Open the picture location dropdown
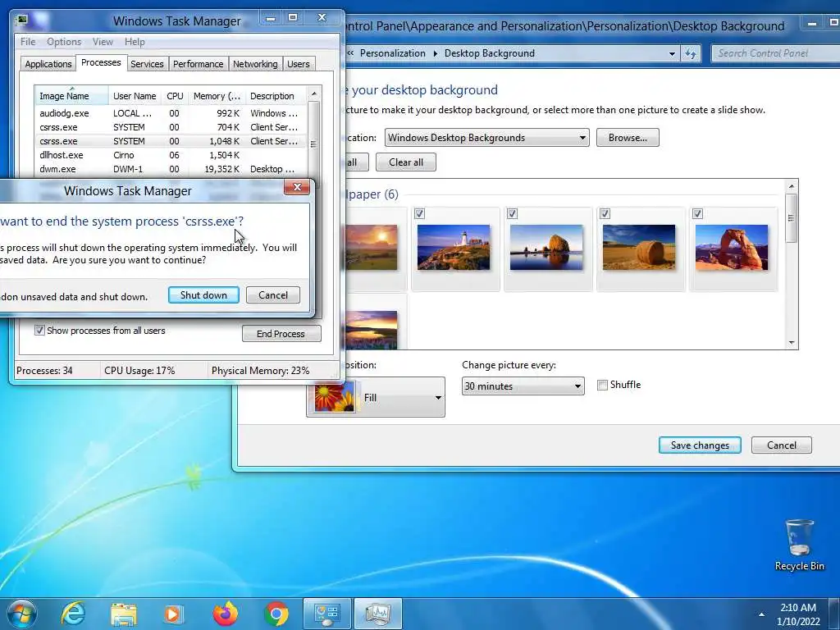The image size is (840, 630). tap(486, 138)
